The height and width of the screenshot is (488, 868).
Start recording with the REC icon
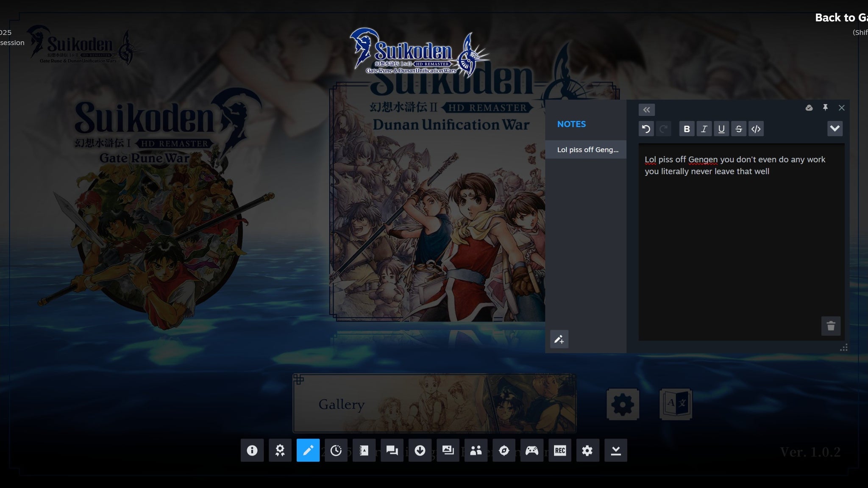(x=560, y=450)
